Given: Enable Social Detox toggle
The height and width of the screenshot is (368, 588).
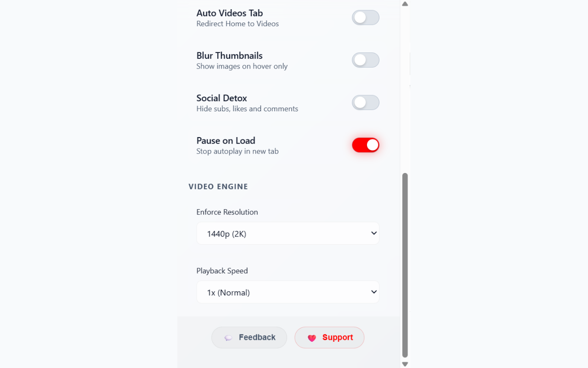Looking at the screenshot, I should (366, 103).
